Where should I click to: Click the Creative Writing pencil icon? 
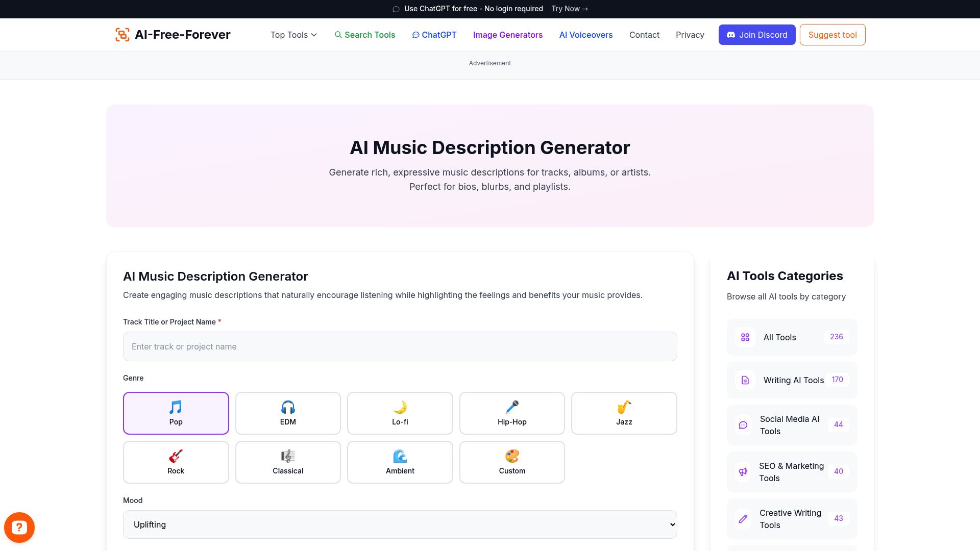click(x=743, y=518)
